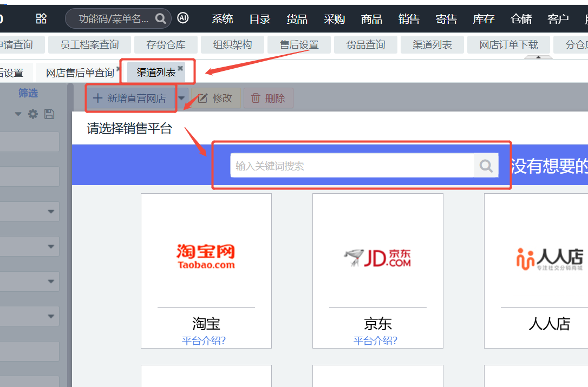Switch to the 网店售后单查询 tab
This screenshot has width=588, height=387.
point(80,73)
